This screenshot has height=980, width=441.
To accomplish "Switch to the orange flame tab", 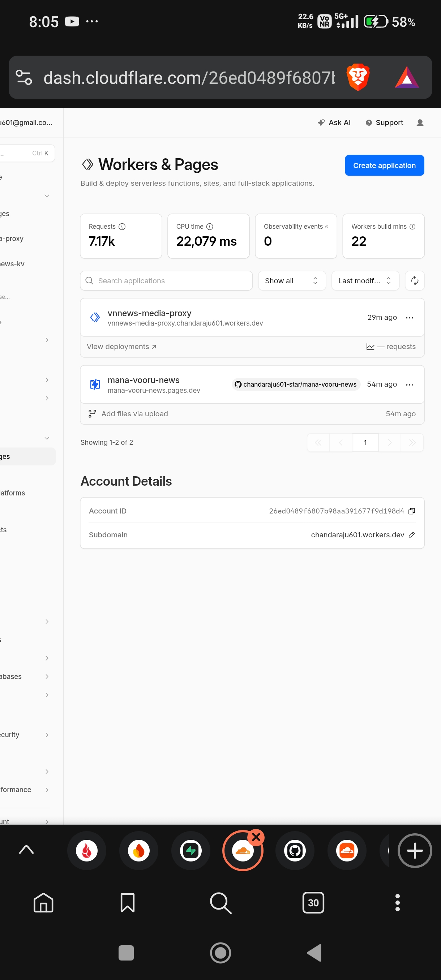I will coord(138,851).
